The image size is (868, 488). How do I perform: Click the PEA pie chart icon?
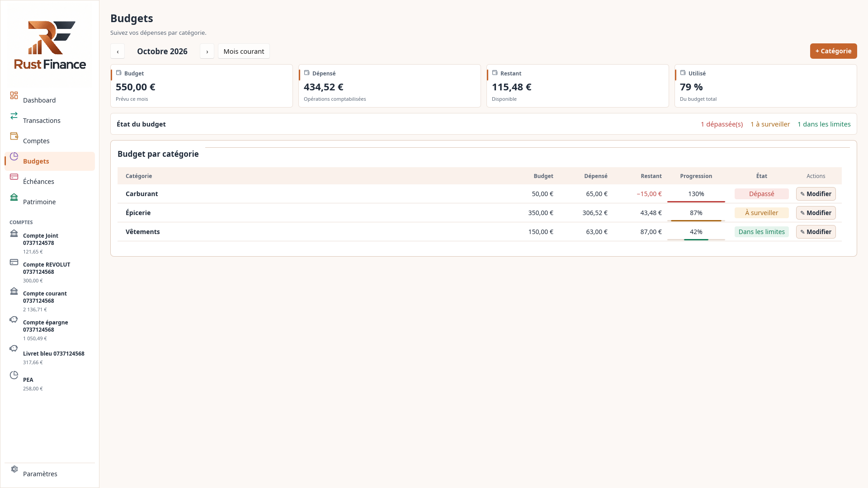pyautogui.click(x=14, y=375)
